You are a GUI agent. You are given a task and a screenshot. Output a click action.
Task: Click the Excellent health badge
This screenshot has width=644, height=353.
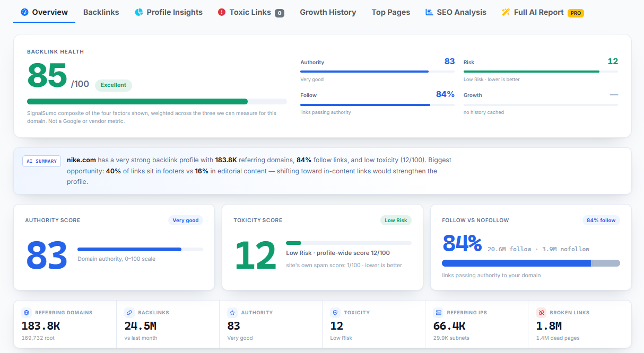coord(114,85)
